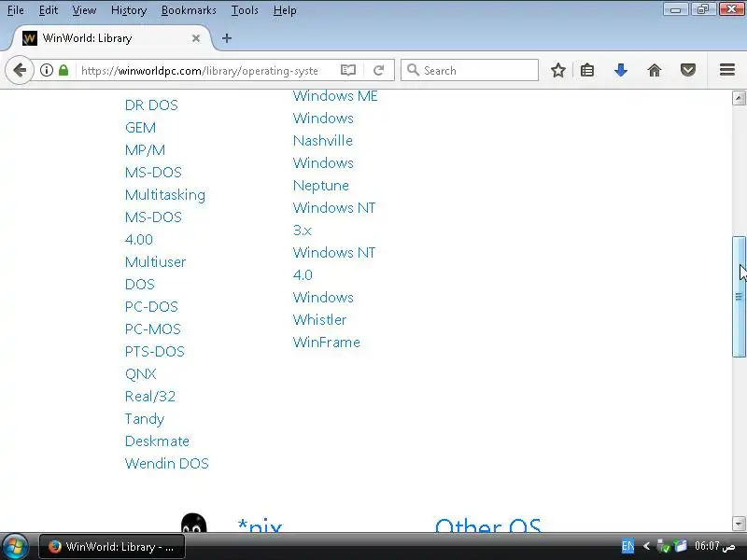
Task: Focus the Search box
Action: coord(470,71)
